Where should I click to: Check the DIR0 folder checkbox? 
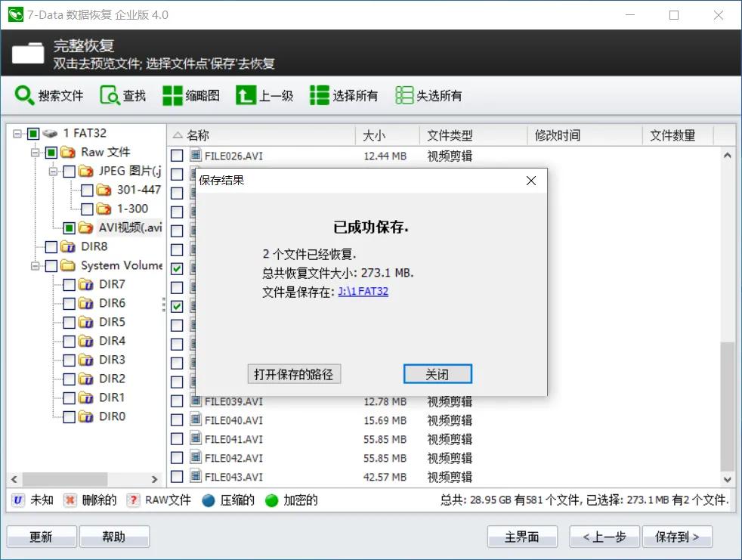click(x=68, y=416)
